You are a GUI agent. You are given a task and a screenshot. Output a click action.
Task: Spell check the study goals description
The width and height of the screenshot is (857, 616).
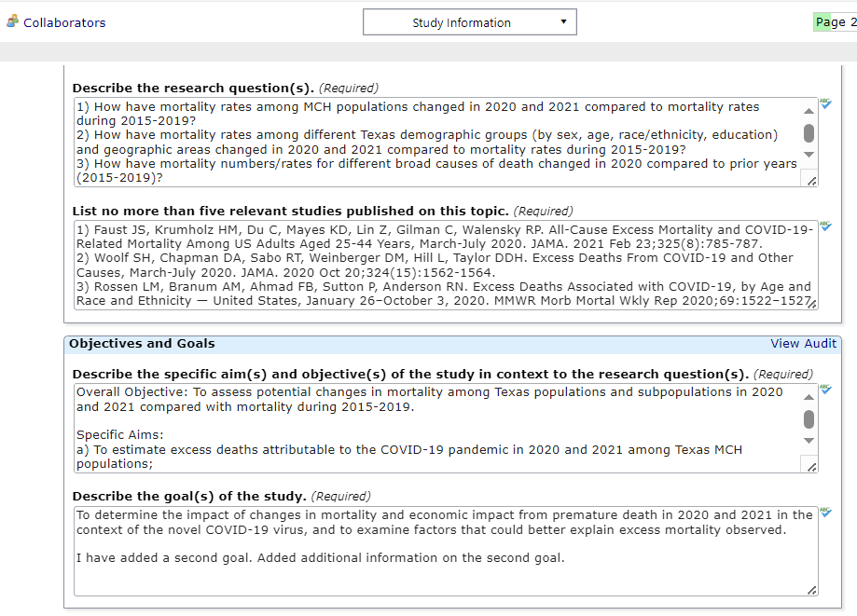pyautogui.click(x=826, y=513)
